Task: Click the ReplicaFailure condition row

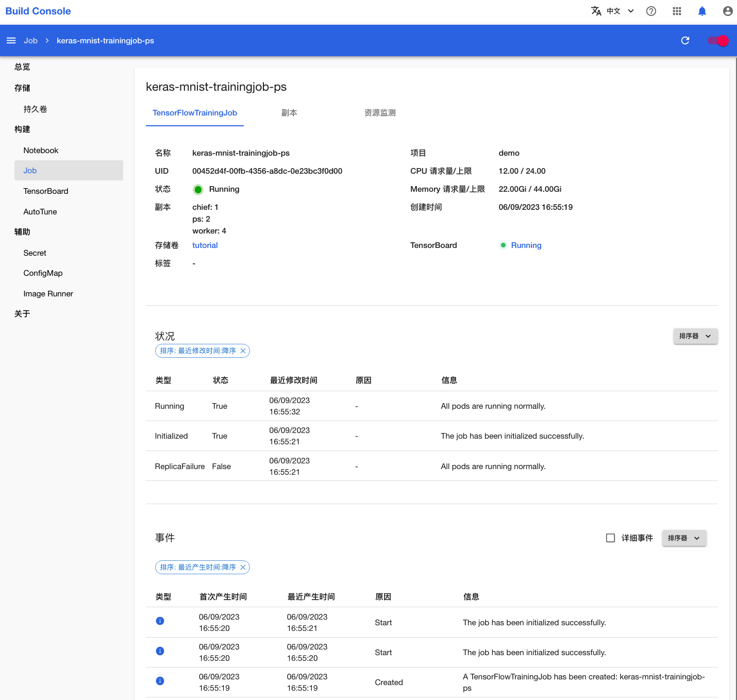Action: tap(432, 466)
